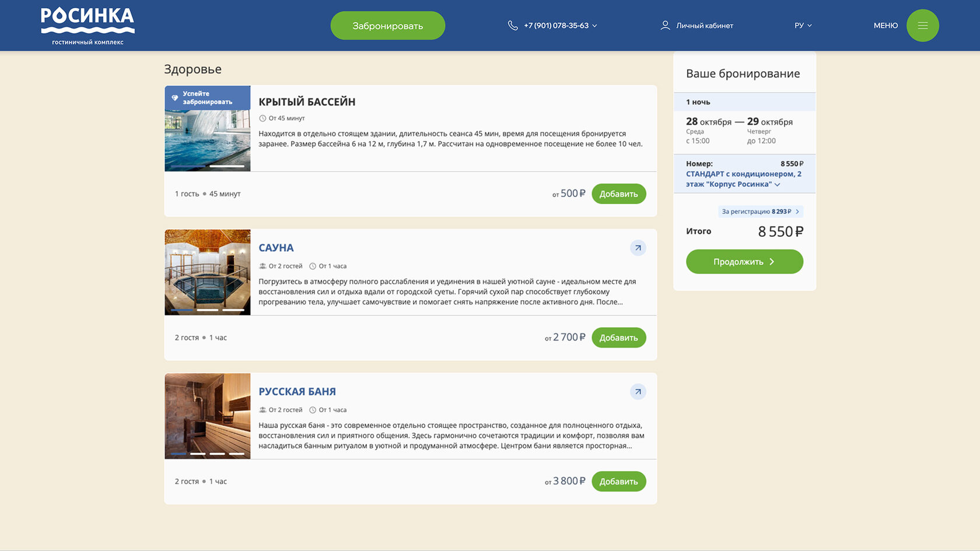
Task: Click the Здоровье section heading
Action: pyautogui.click(x=192, y=69)
